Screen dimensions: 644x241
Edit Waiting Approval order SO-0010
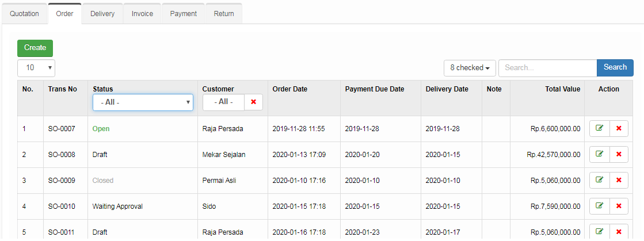click(x=599, y=206)
